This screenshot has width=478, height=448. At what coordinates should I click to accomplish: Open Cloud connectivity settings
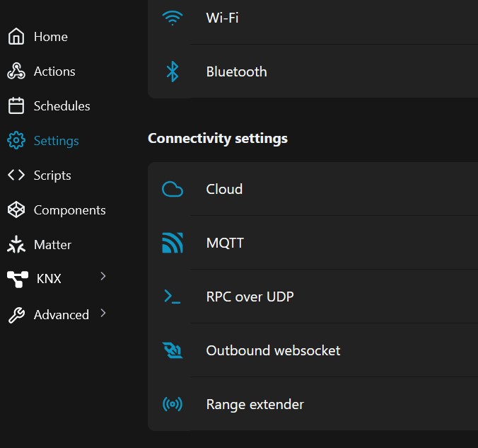313,189
